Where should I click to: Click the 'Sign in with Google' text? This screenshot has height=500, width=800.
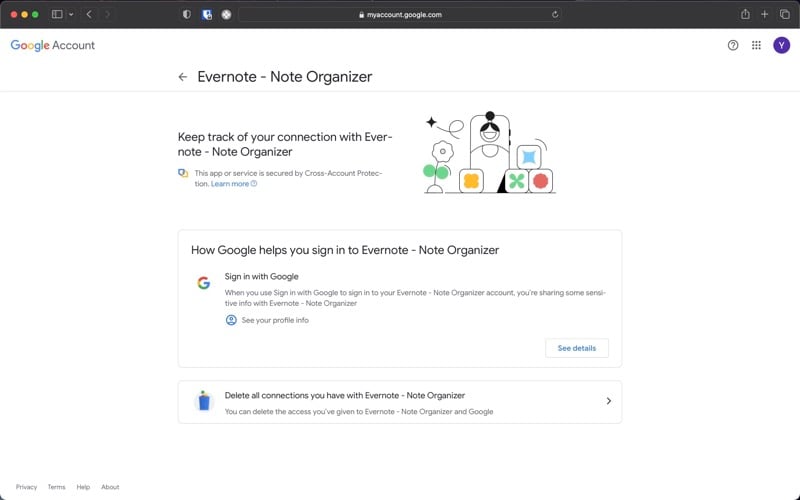(261, 277)
